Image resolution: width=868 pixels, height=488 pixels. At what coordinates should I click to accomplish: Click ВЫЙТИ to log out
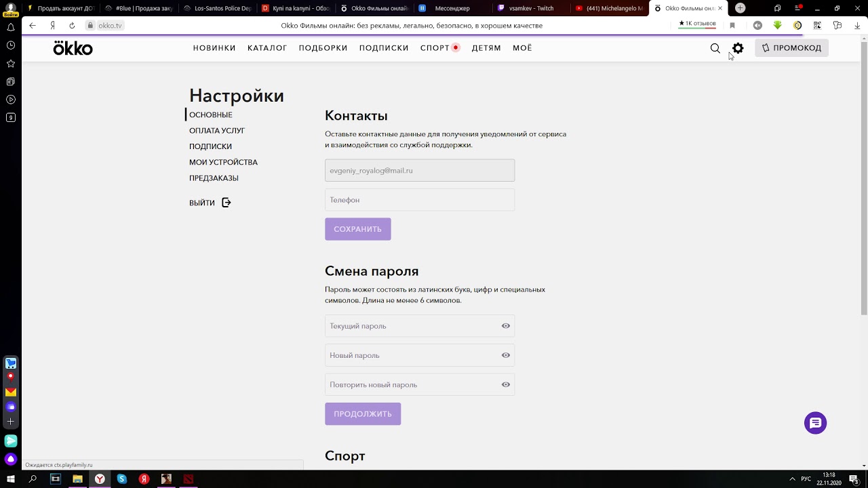coord(202,203)
